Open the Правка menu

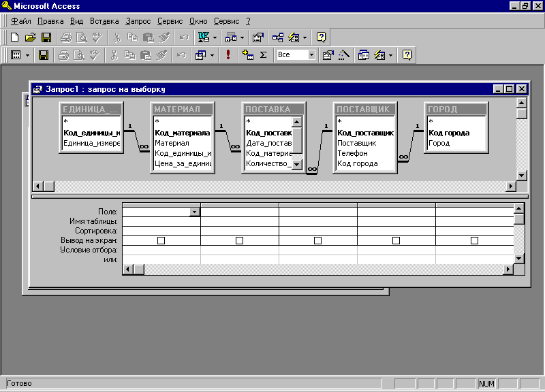(50, 21)
